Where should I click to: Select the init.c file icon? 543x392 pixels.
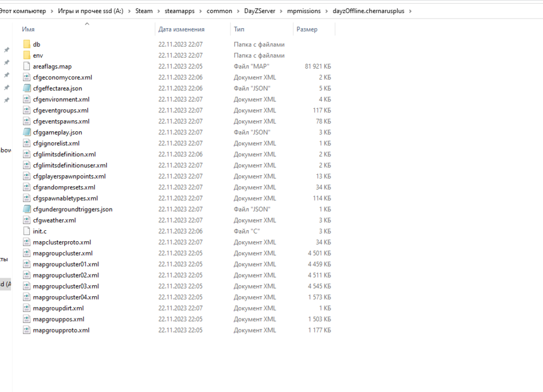pos(27,231)
